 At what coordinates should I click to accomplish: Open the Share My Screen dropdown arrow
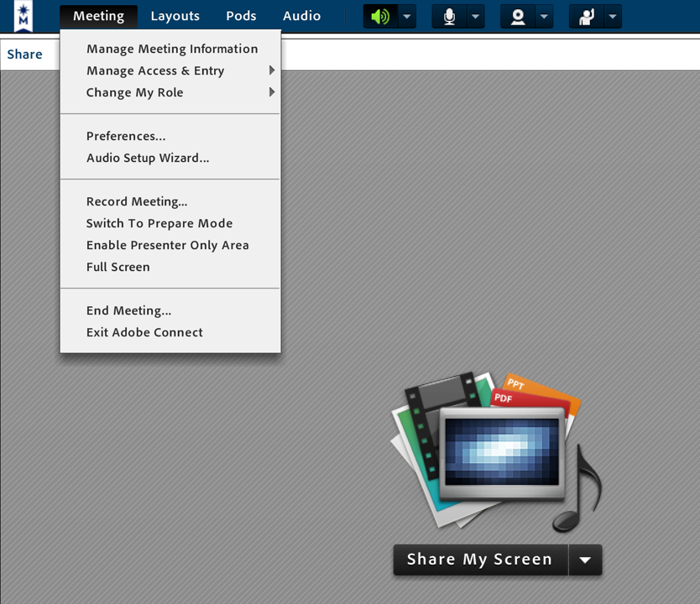pos(586,560)
